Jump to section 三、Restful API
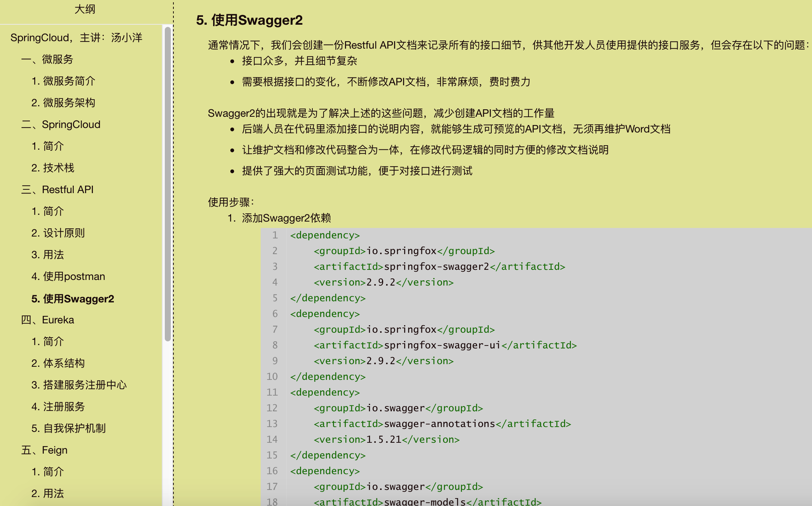 tap(57, 190)
